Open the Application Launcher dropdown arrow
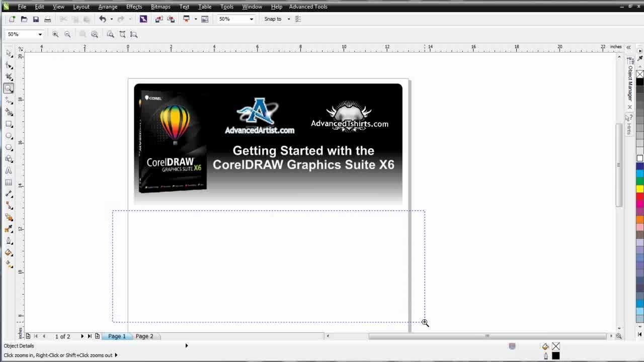This screenshot has height=362, width=644. pyautogui.click(x=195, y=19)
